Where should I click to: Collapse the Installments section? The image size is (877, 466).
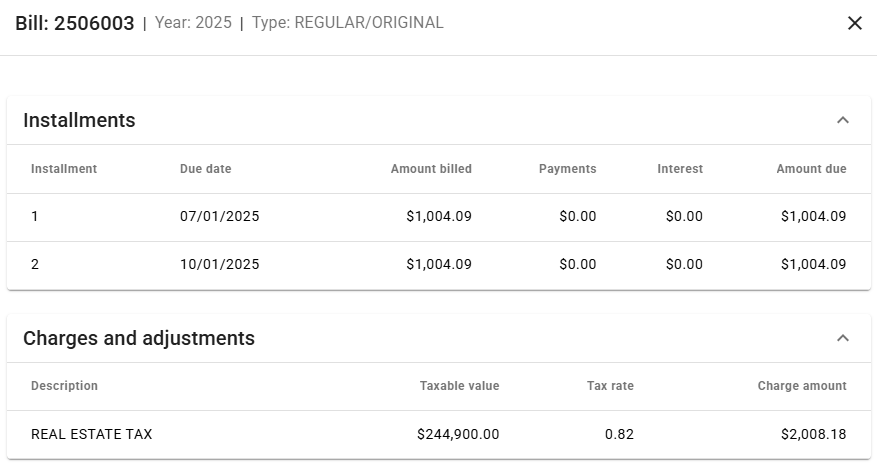point(842,120)
